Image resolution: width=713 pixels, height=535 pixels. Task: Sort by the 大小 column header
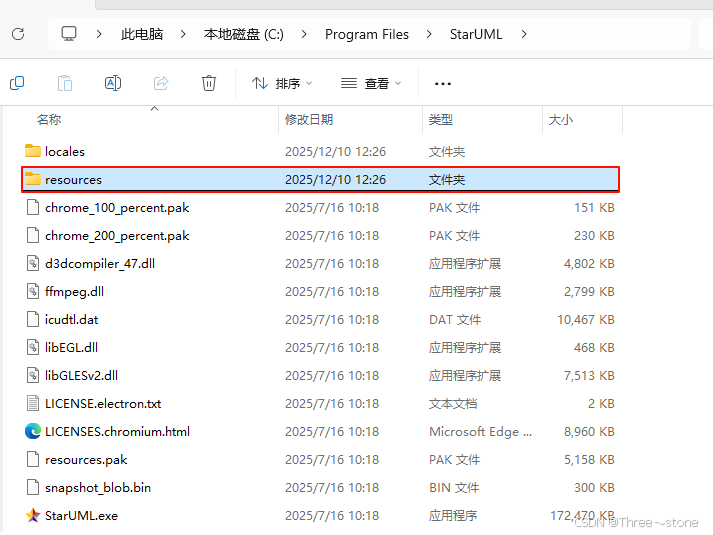click(561, 120)
